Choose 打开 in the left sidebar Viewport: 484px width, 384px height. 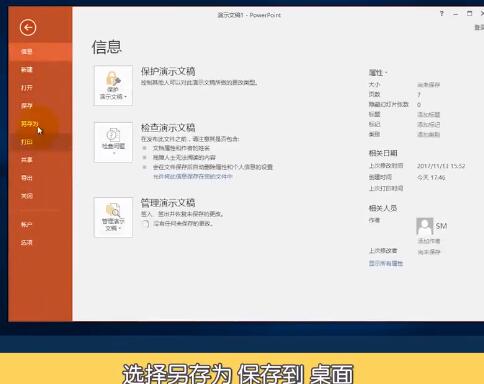point(40,88)
